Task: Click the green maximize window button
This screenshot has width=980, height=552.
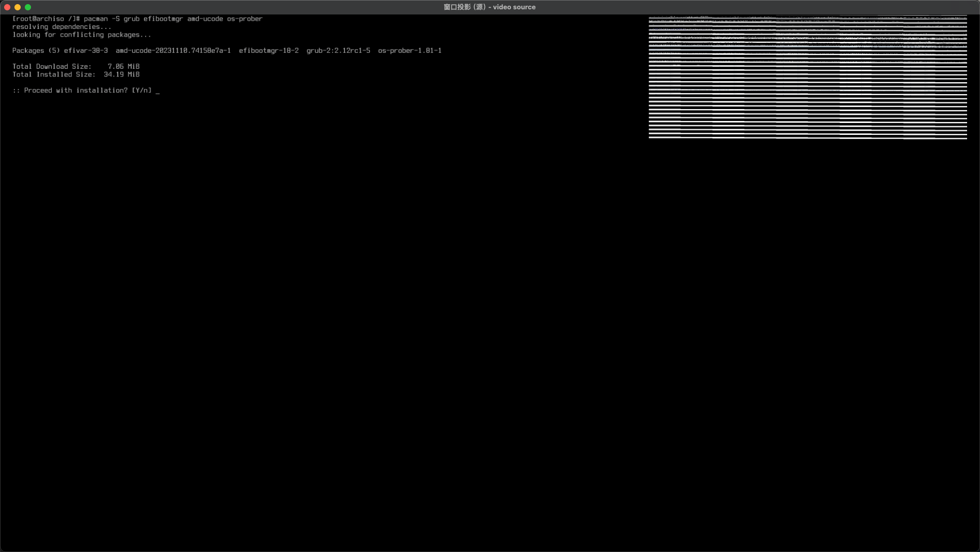Action: [x=28, y=7]
